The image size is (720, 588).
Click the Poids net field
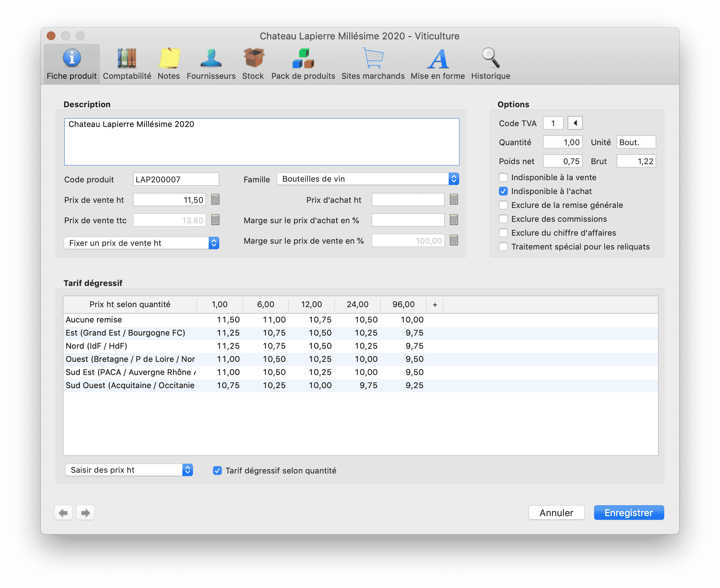tap(563, 161)
